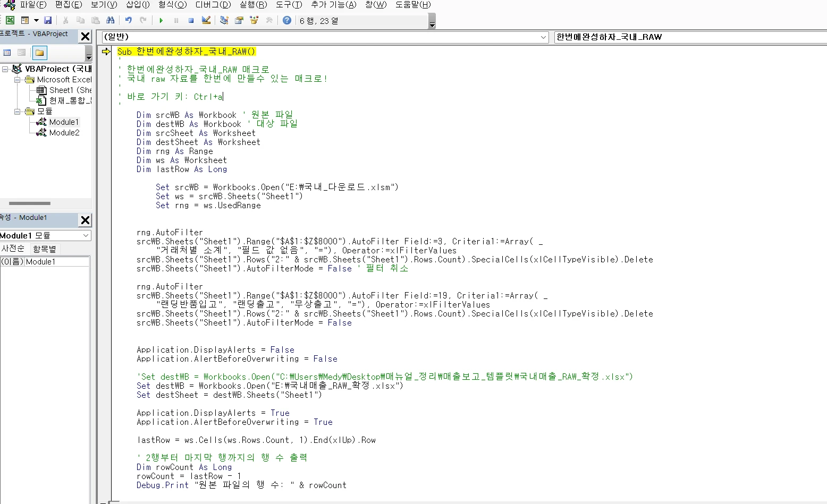Click View Code button in Project panel

7,53
